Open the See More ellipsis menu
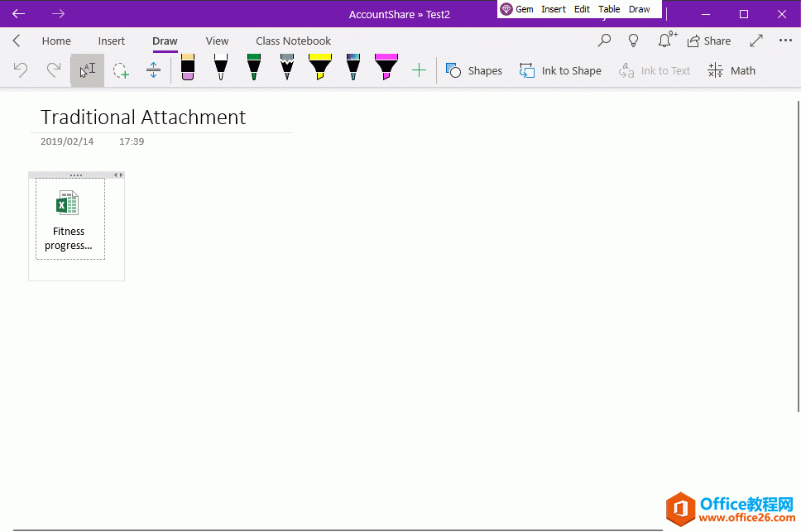The height and width of the screenshot is (532, 801). 785,40
